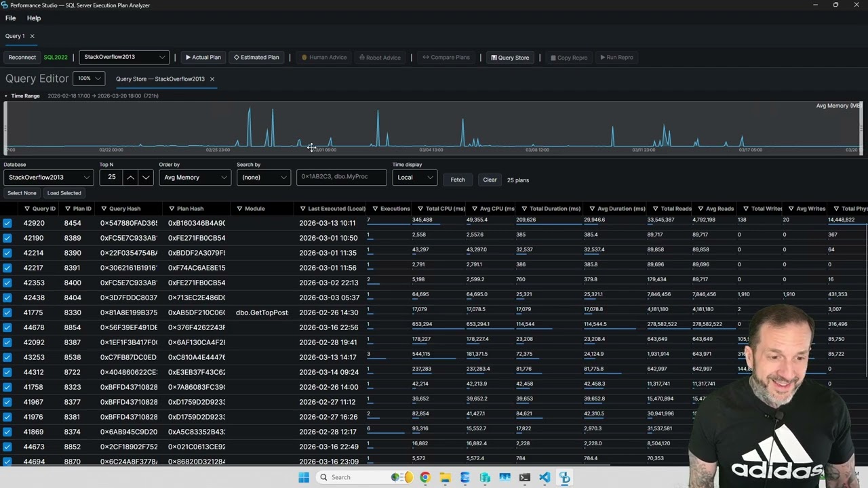Image resolution: width=868 pixels, height=488 pixels.
Task: Close the Query 1 tab
Action: click(x=32, y=36)
